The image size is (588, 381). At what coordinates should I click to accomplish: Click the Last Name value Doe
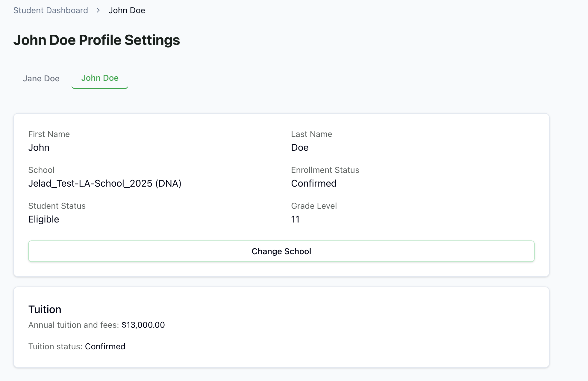pos(300,147)
